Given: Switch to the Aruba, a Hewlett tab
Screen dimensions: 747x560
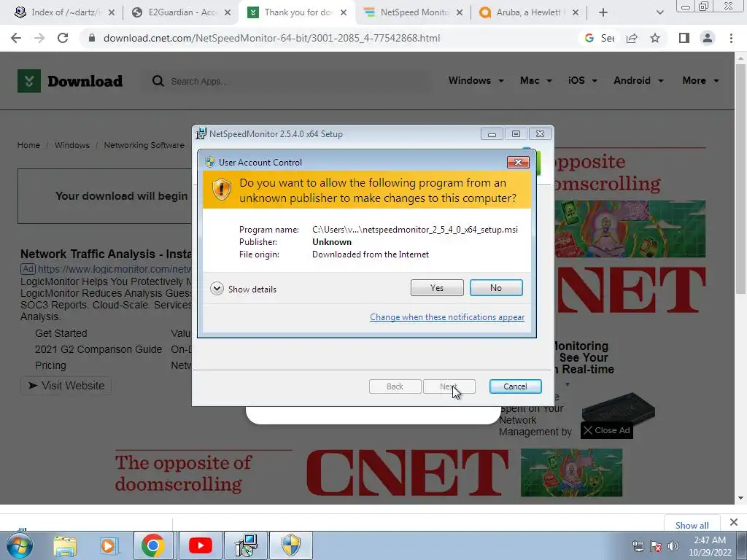Looking at the screenshot, I should pyautogui.click(x=529, y=12).
